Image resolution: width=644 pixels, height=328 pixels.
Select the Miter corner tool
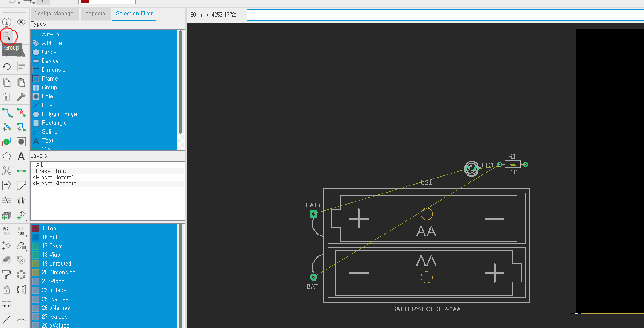tap(21, 185)
